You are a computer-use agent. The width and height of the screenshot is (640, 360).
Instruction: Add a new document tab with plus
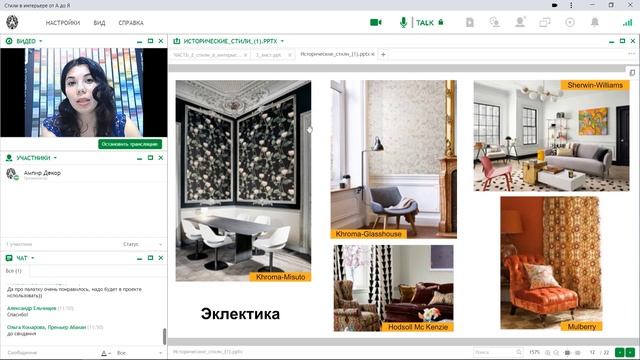pyautogui.click(x=383, y=54)
